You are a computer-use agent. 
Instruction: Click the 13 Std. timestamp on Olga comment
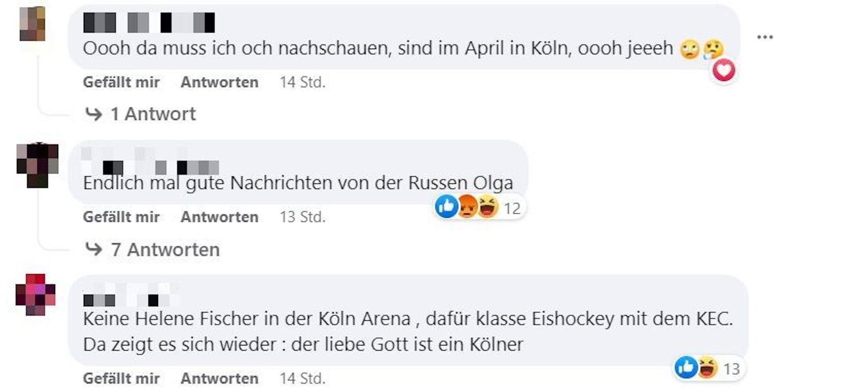point(303,217)
